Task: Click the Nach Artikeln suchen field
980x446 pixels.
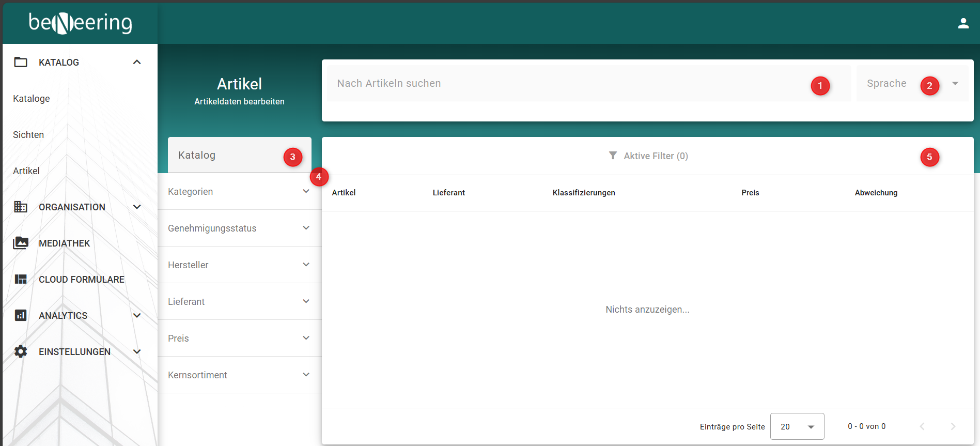Action: click(568, 83)
